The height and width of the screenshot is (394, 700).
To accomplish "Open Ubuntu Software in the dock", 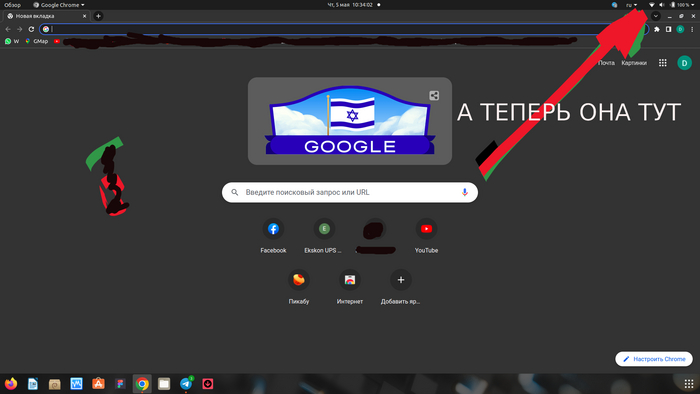I will pyautogui.click(x=98, y=384).
